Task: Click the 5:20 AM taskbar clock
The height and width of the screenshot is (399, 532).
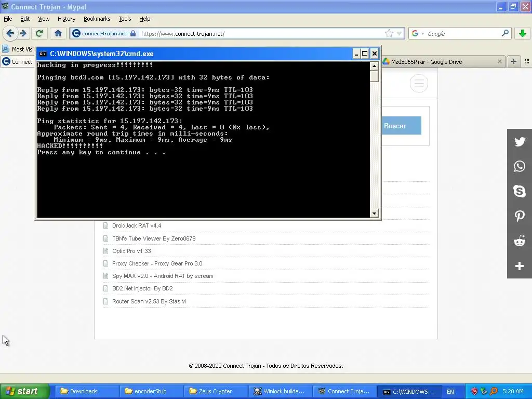Action: pos(513,391)
